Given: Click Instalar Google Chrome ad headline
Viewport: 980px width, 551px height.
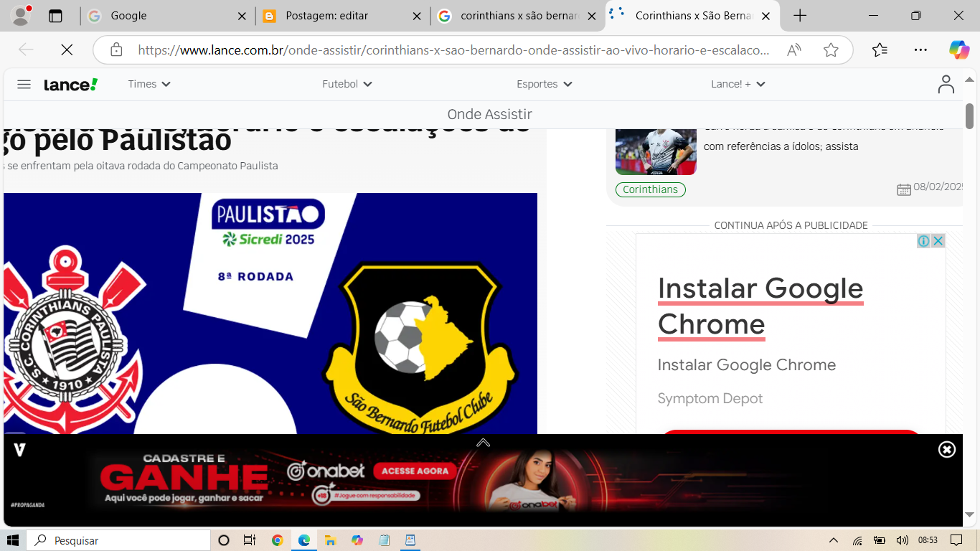Looking at the screenshot, I should point(760,306).
